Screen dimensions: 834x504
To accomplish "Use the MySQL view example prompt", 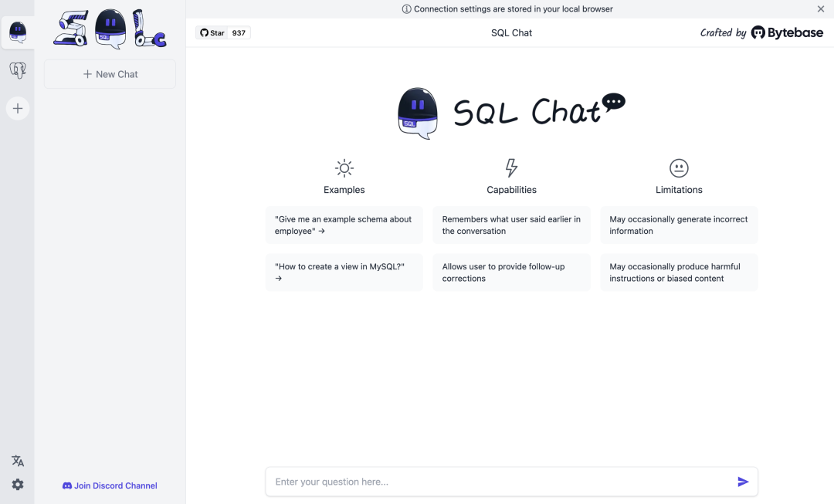I will click(x=344, y=272).
